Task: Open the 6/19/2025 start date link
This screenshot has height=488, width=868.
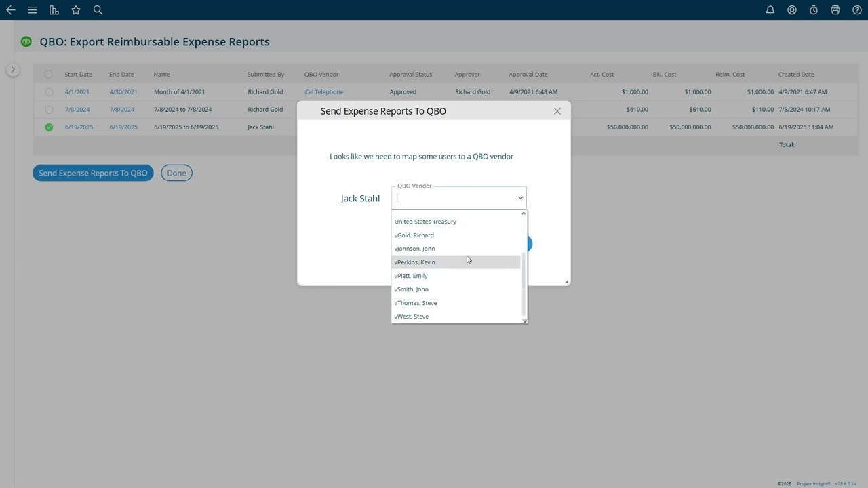Action: 79,127
